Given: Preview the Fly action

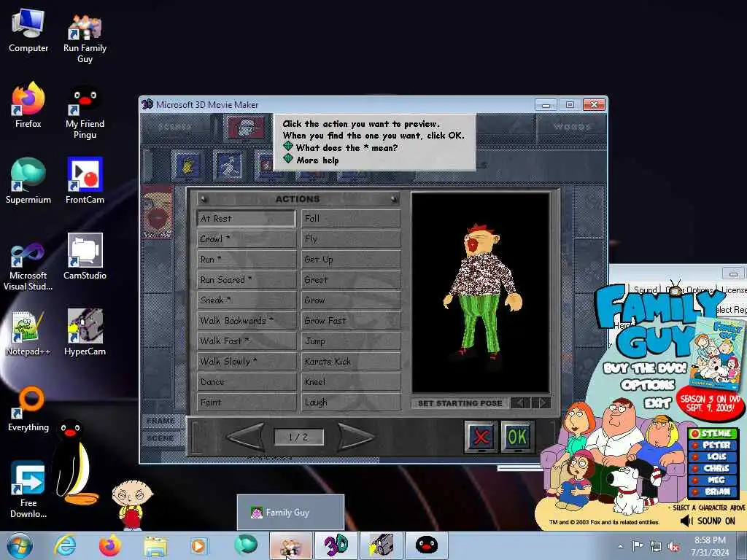Looking at the screenshot, I should 351,239.
